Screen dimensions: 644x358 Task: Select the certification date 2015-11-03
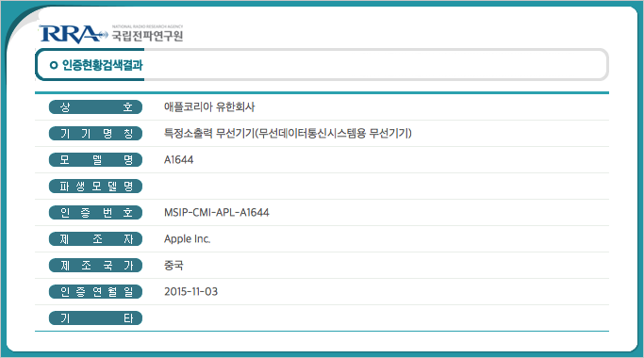coord(191,292)
